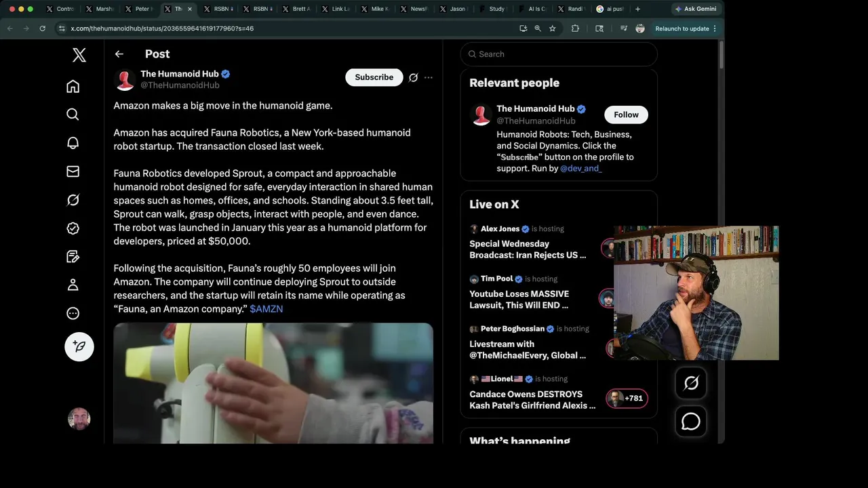Open Articles compose icon in sidebar
The image size is (868, 488).
[73, 257]
